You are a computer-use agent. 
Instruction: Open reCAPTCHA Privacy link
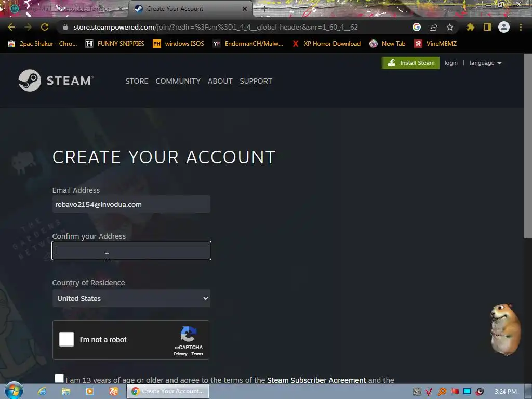click(180, 354)
